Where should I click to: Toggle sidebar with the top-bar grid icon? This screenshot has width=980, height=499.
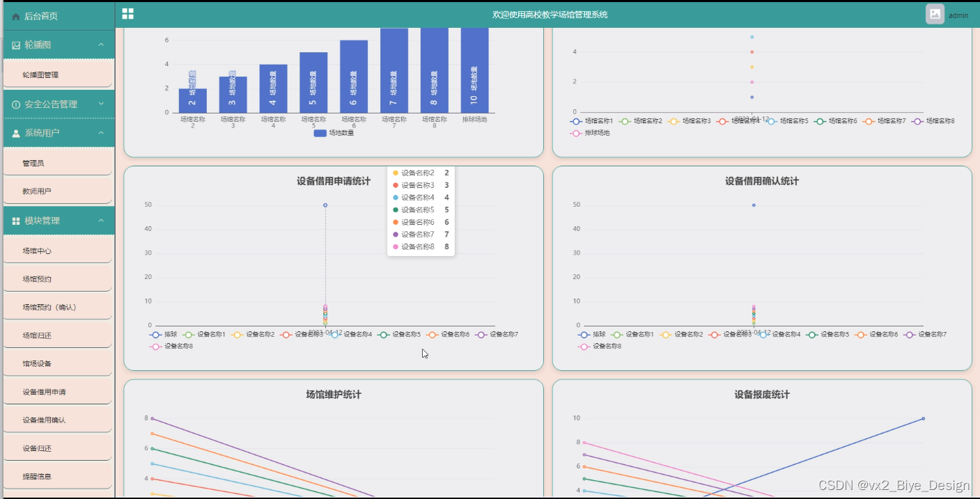127,13
